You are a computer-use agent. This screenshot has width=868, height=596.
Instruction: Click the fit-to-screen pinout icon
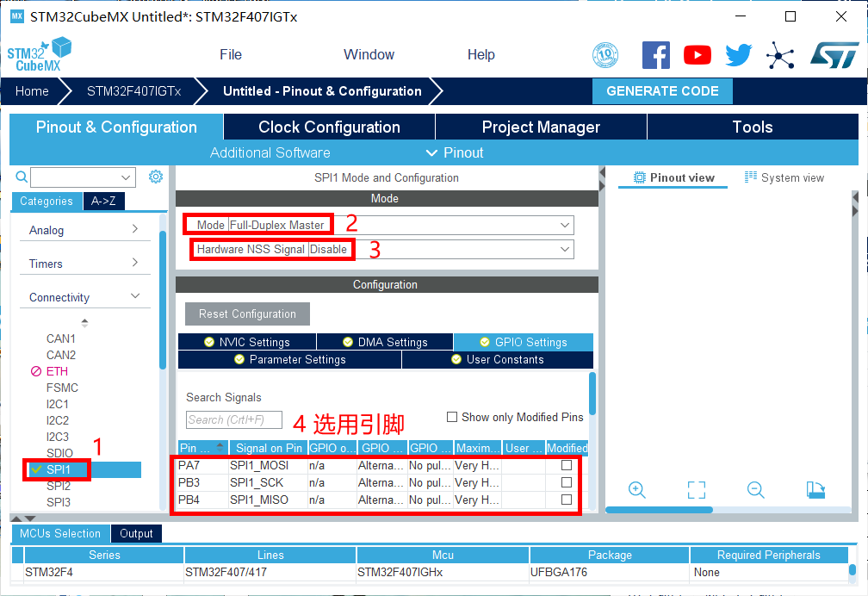tap(697, 490)
